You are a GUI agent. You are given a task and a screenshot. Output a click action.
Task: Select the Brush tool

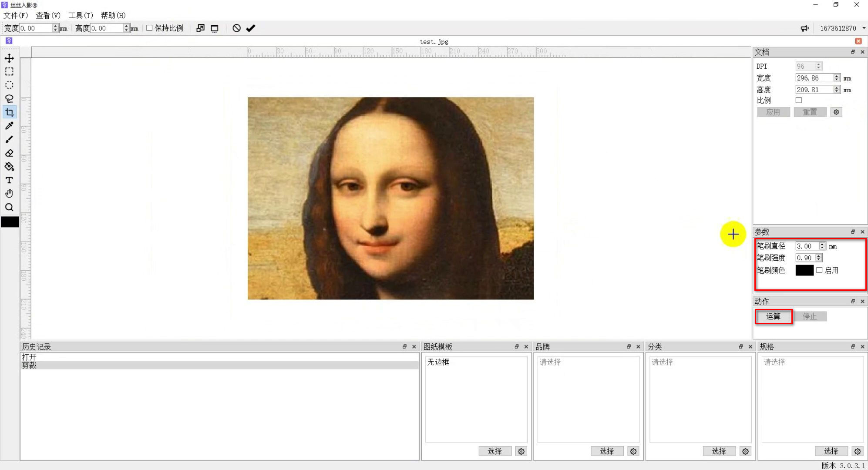[x=9, y=139]
